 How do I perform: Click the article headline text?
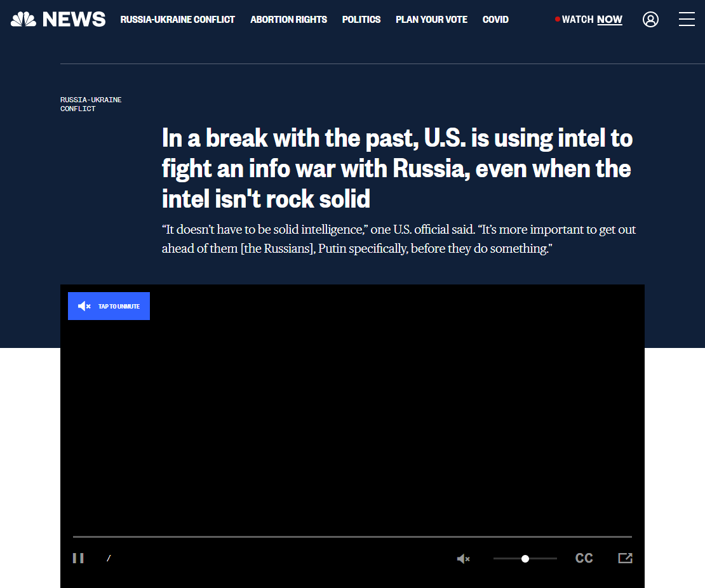tap(397, 168)
